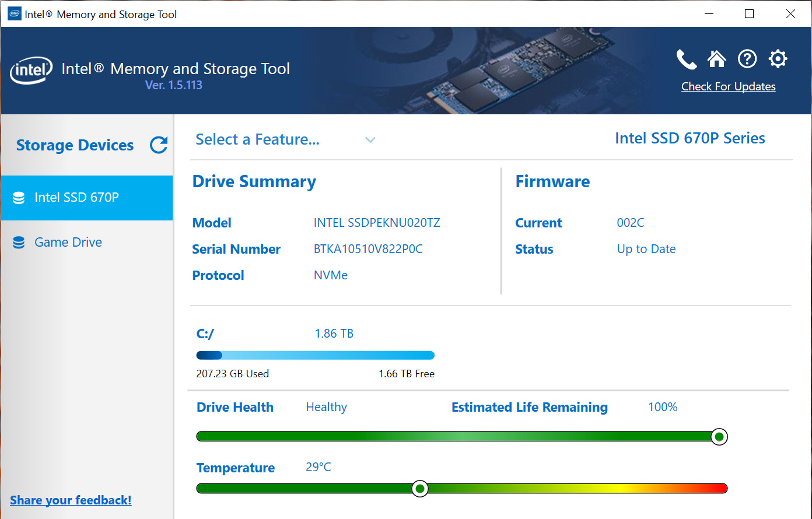Select Game Drive in device list
This screenshot has height=519, width=812.
pyautogui.click(x=68, y=243)
